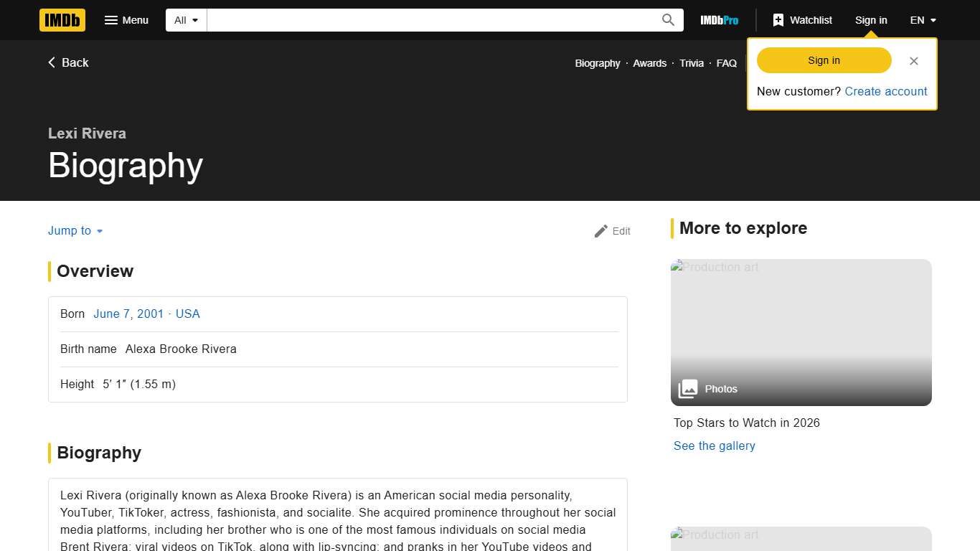Open See the gallery link

pos(714,446)
